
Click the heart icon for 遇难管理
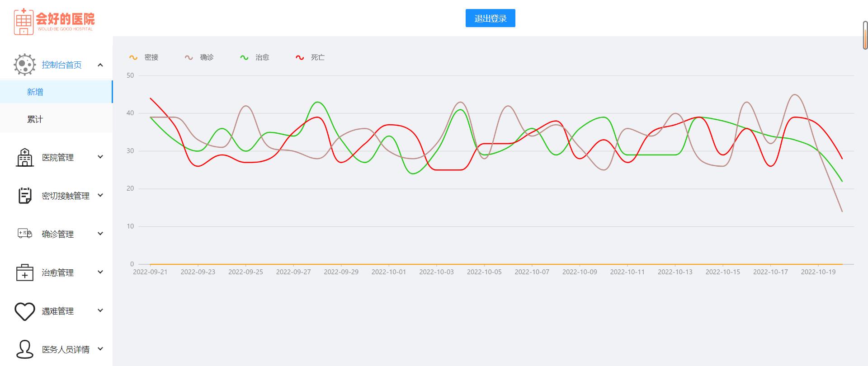(x=24, y=311)
